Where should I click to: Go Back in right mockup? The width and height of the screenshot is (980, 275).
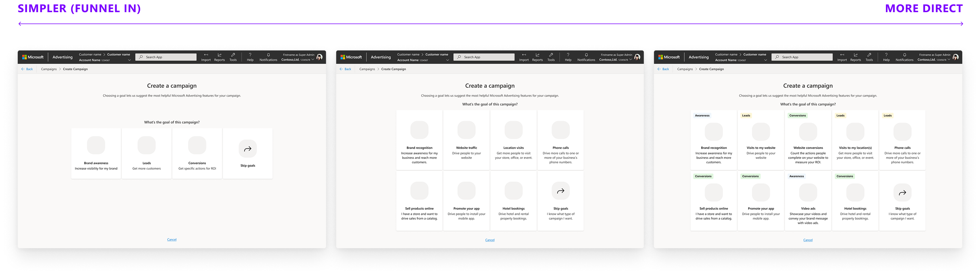[x=663, y=69]
